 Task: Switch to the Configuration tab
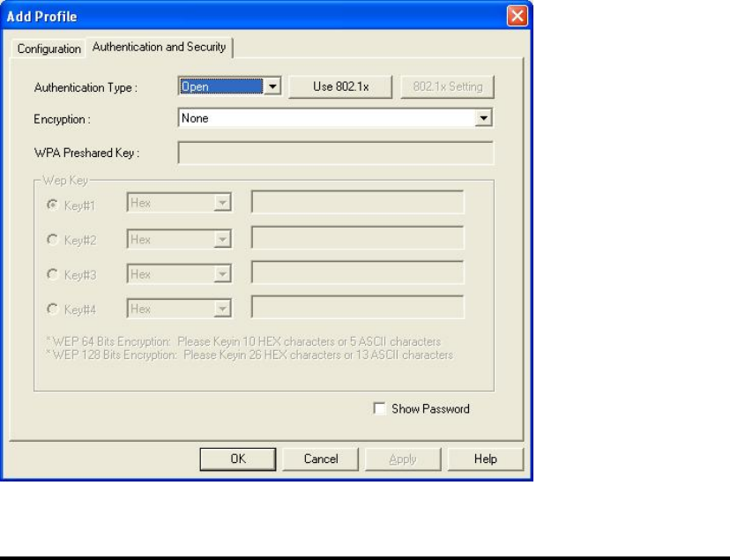48,49
